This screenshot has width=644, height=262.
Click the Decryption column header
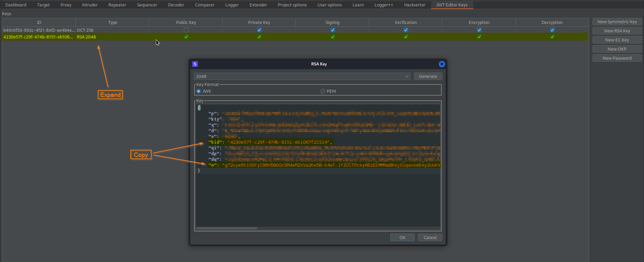pos(552,22)
